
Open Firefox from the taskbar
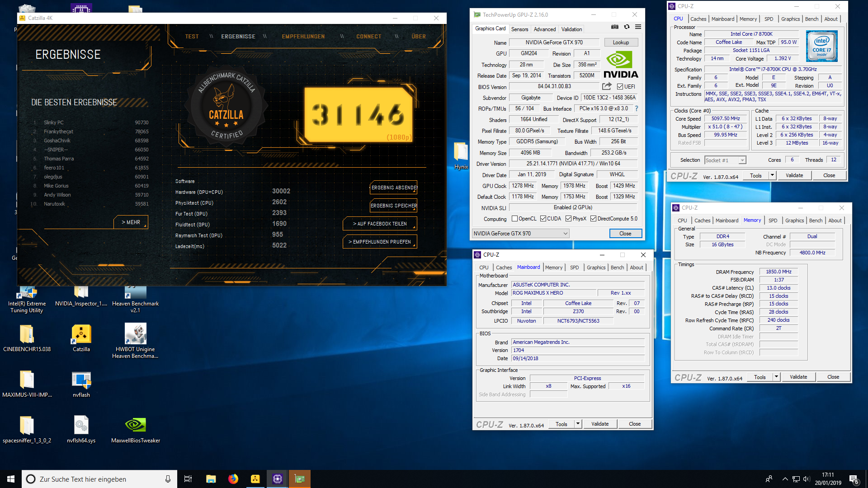233,479
